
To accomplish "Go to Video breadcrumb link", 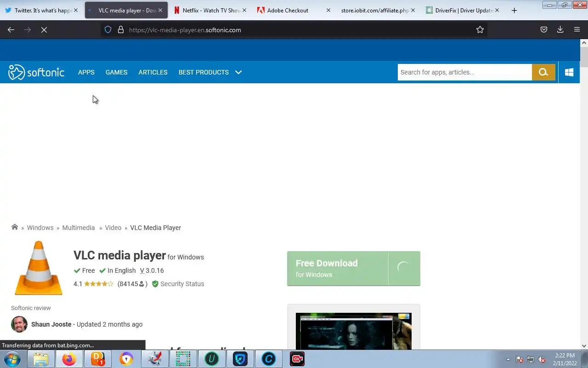I will 113,228.
